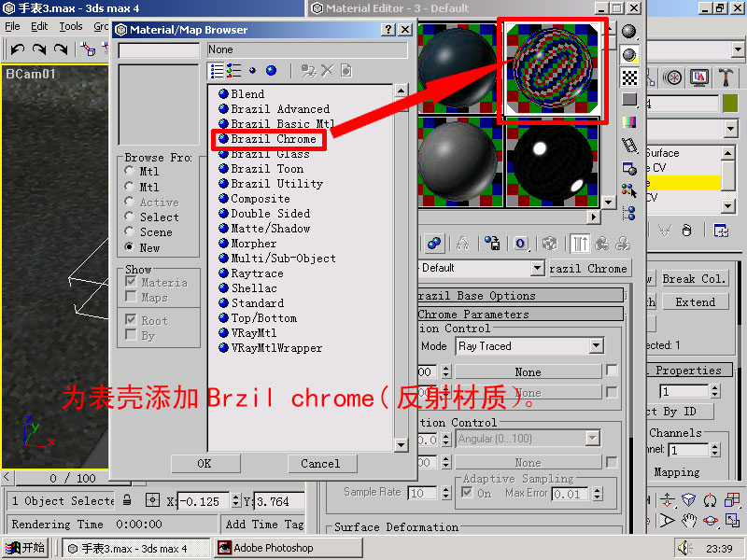The width and height of the screenshot is (747, 560).
Task: Click the Add Time Tag button
Action: 264,524
